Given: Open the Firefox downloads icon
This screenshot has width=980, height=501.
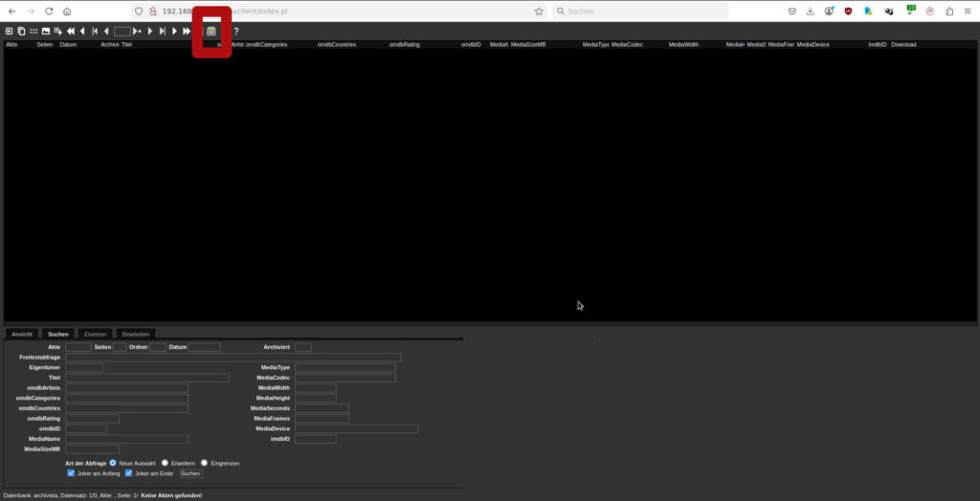Looking at the screenshot, I should pyautogui.click(x=810, y=11).
